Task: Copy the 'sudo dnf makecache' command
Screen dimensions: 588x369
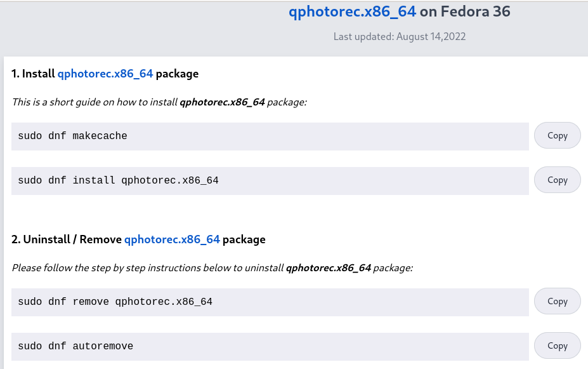Action: [x=558, y=135]
